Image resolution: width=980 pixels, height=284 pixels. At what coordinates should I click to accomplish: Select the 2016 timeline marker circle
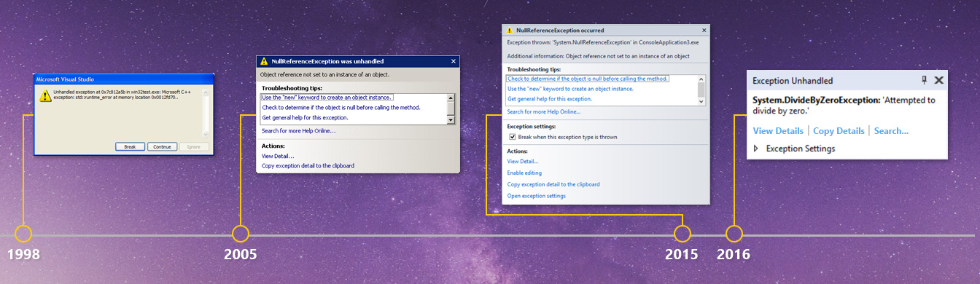coord(734,234)
